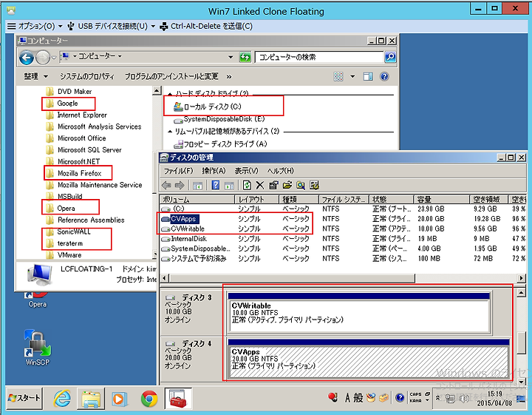Open the language bar options small arrow
The image size is (532, 415).
[x=428, y=400]
